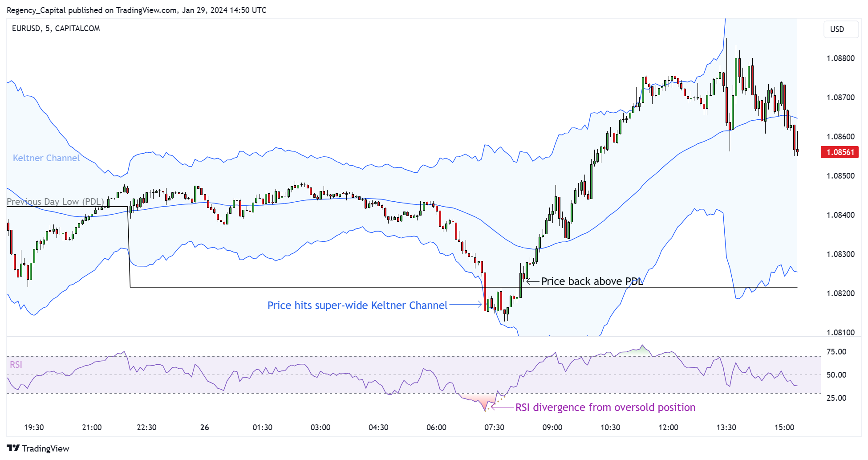Image resolution: width=868 pixels, height=460 pixels.
Task: Click the TradingView logo at bottom left
Action: point(38,448)
